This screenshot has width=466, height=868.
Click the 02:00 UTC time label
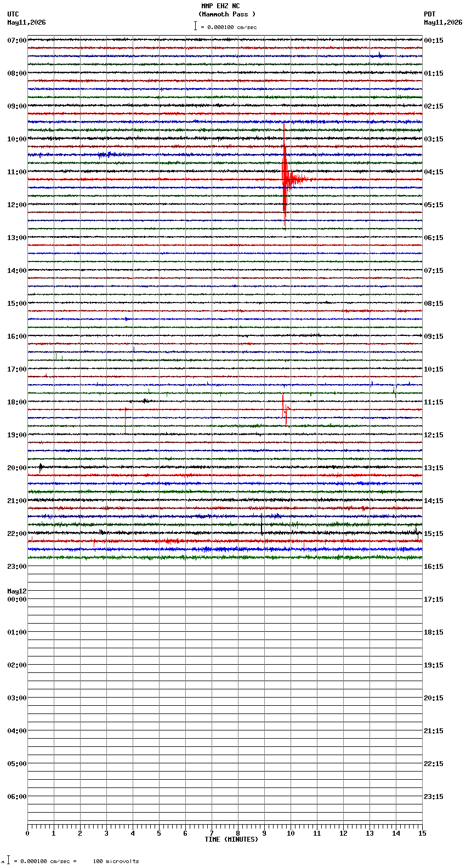coord(17,665)
